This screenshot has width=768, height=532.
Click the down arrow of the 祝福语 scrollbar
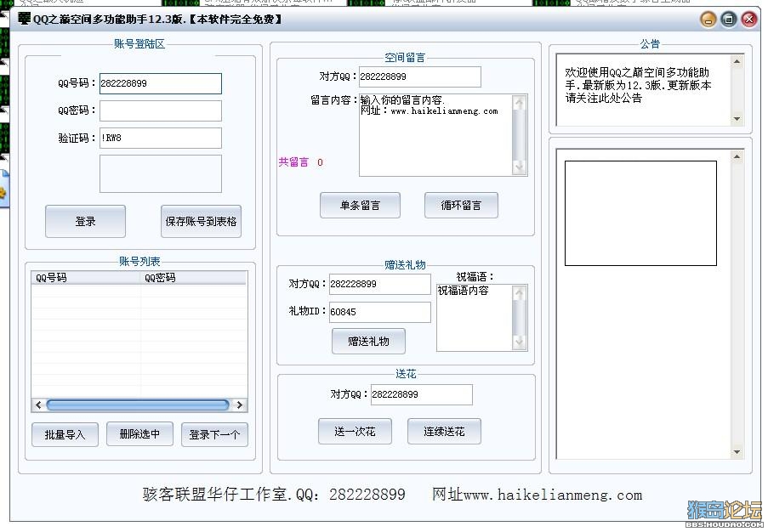(x=519, y=342)
